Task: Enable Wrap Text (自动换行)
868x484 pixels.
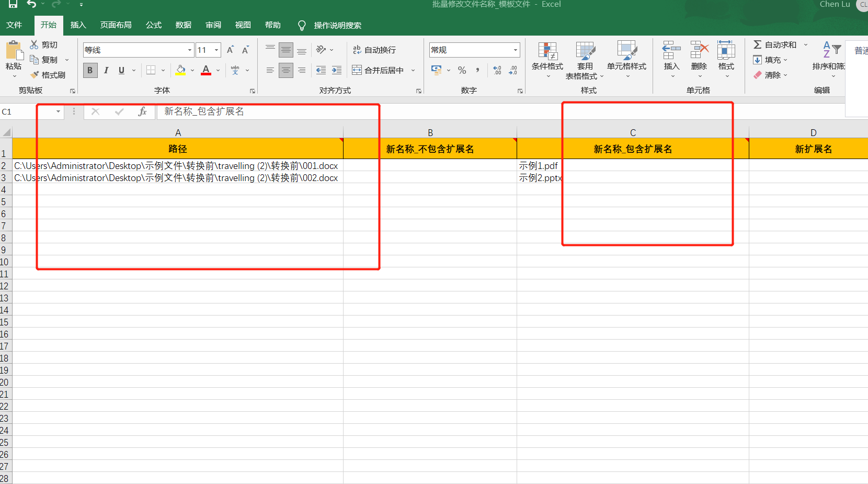Action: [x=373, y=50]
